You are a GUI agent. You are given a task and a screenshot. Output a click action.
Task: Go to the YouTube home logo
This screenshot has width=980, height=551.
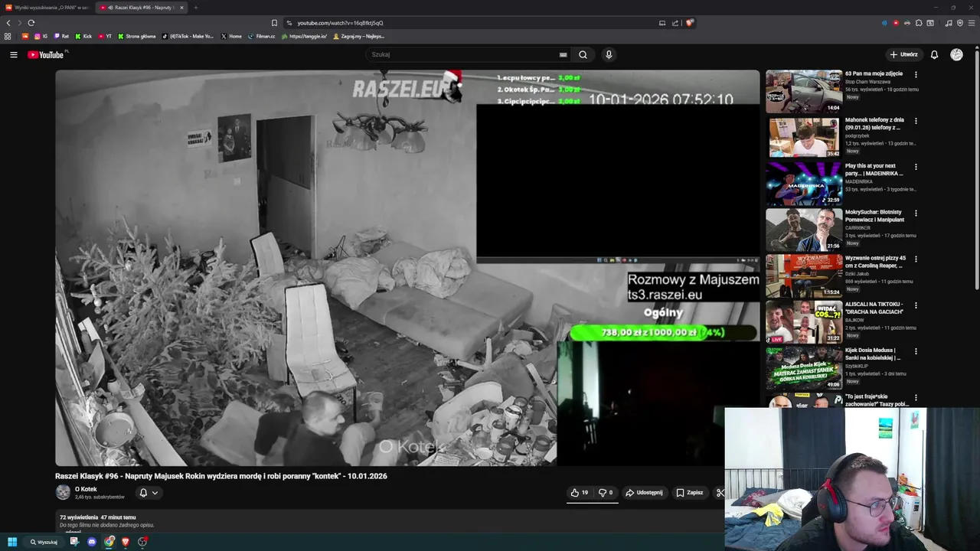tap(46, 54)
